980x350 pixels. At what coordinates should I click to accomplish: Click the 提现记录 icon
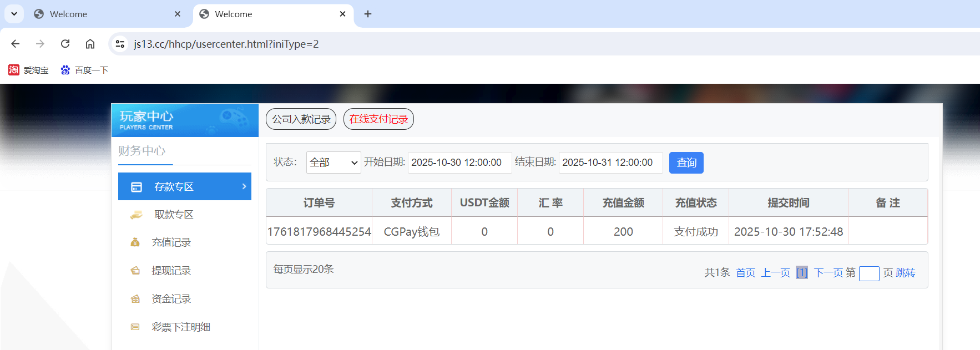click(x=135, y=271)
